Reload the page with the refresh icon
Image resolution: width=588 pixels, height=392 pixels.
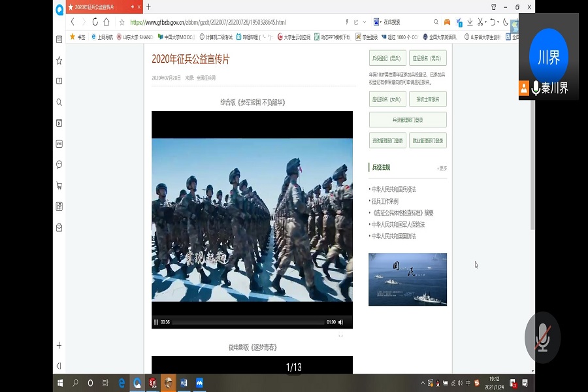click(95, 22)
